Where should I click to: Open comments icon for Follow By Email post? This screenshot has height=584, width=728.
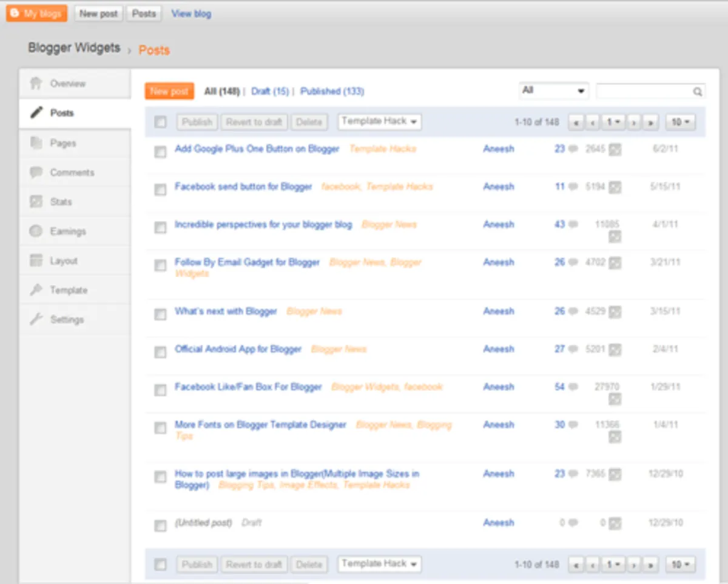coord(573,262)
